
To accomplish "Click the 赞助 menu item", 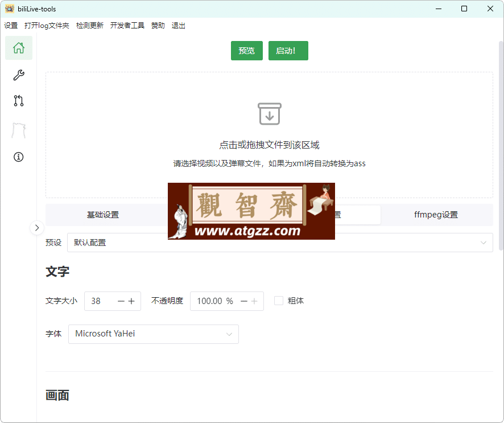I will pos(158,26).
